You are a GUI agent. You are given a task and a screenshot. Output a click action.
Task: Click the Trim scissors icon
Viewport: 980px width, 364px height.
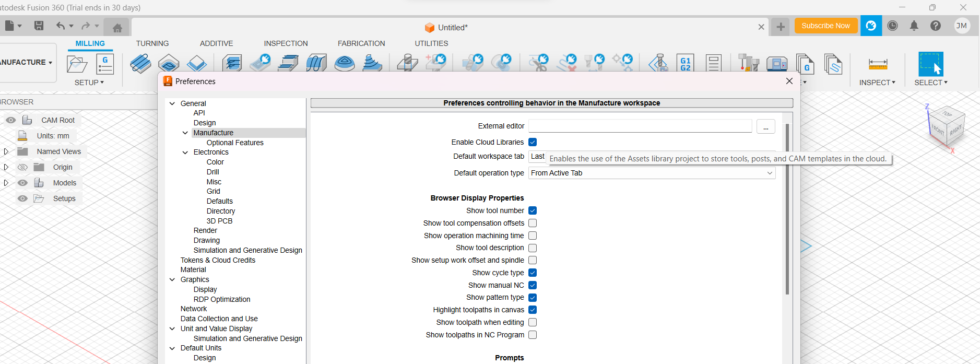(x=538, y=63)
